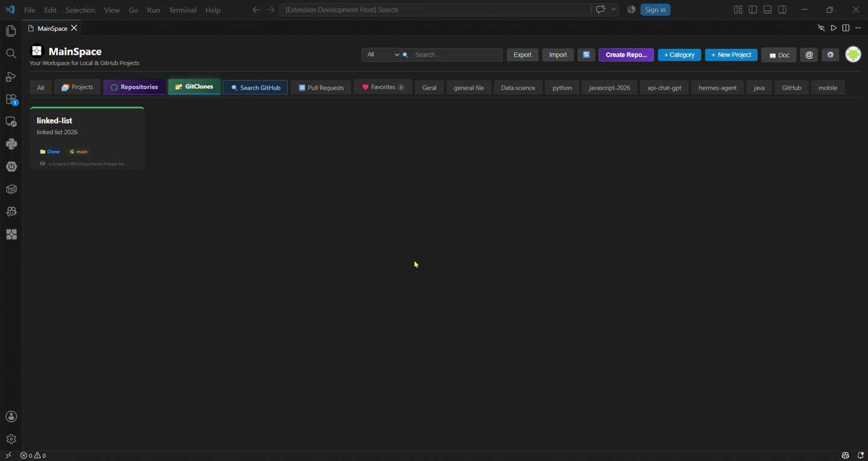Click the eye icon beside the linked-list path
868x461 pixels.
coord(42,164)
